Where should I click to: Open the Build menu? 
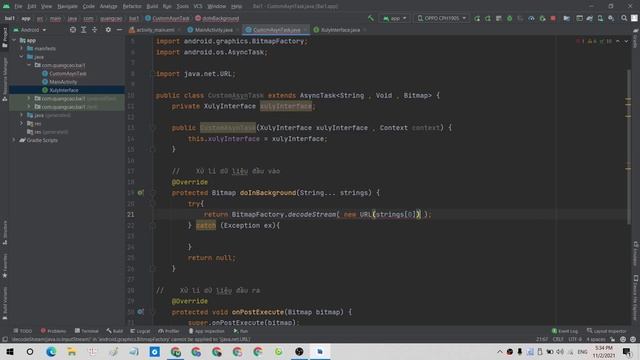[x=152, y=7]
